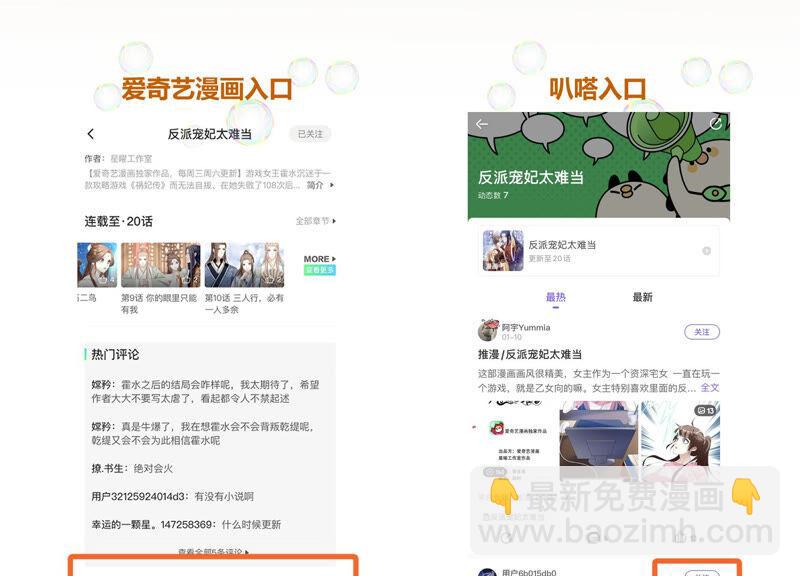Tap the white back arrow on green banner
Viewport: 800px width, 576px height.
[x=482, y=124]
